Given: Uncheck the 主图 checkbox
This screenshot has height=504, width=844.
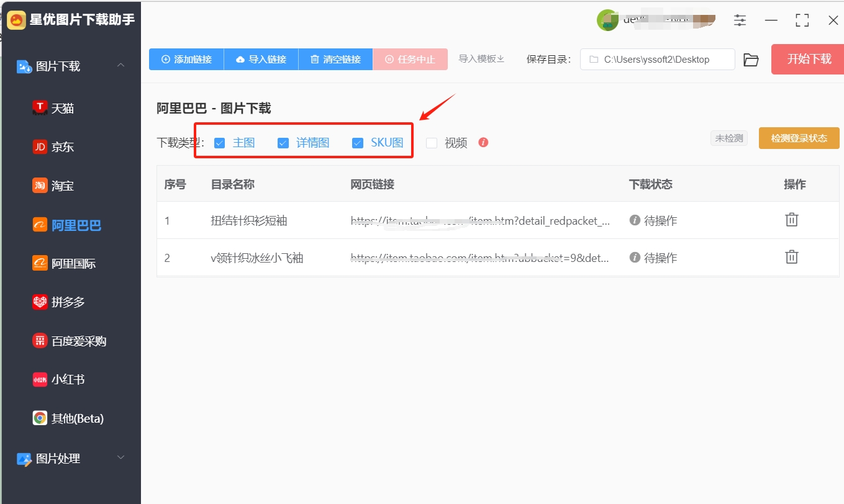Looking at the screenshot, I should pyautogui.click(x=219, y=143).
